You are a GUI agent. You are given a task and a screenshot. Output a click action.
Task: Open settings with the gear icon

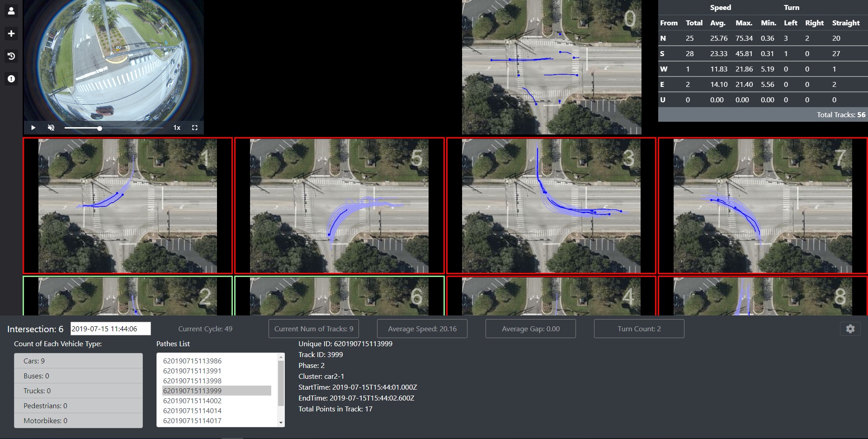[850, 329]
